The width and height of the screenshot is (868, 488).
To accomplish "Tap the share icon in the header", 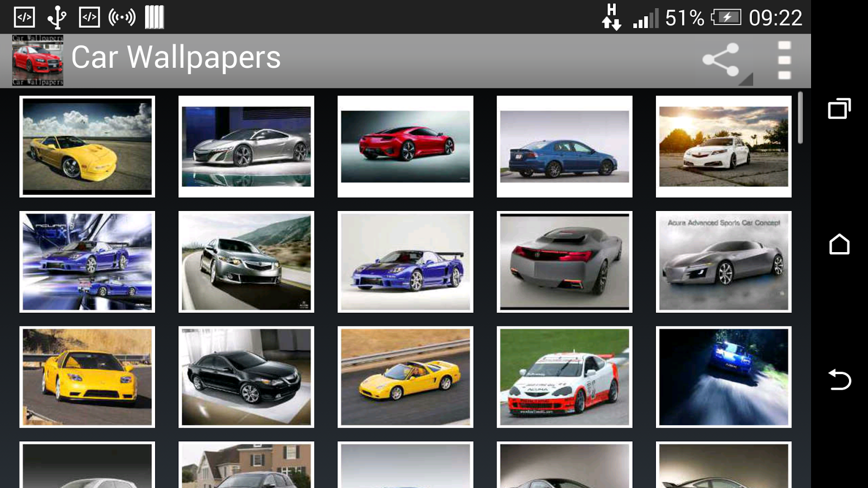I will tap(721, 60).
